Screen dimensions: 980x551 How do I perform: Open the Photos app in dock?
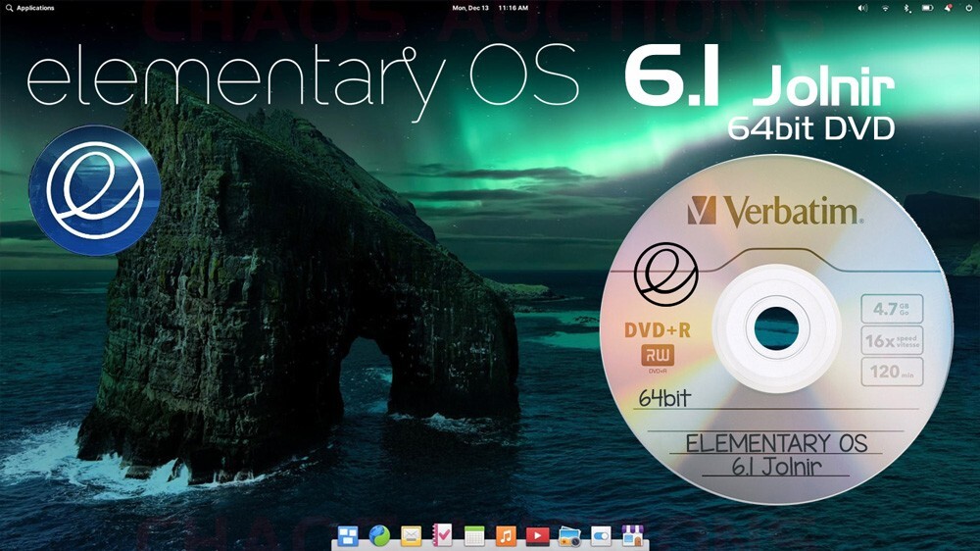tap(569, 536)
